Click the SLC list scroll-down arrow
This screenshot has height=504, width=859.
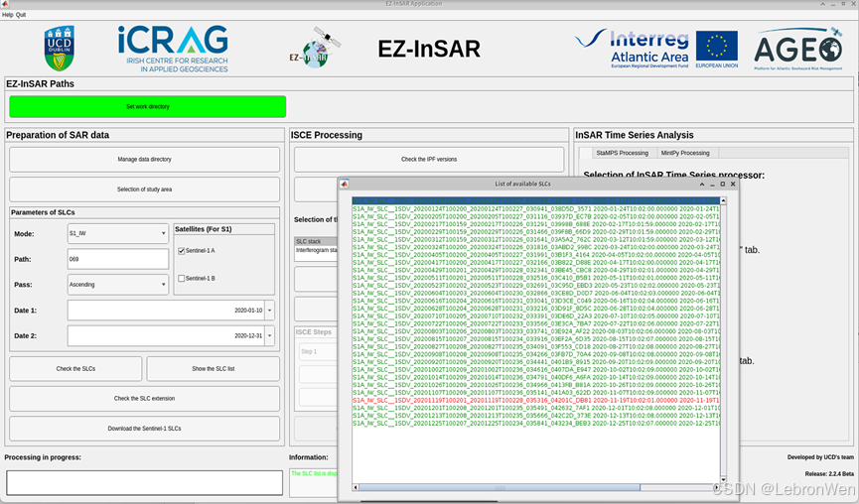(723, 479)
